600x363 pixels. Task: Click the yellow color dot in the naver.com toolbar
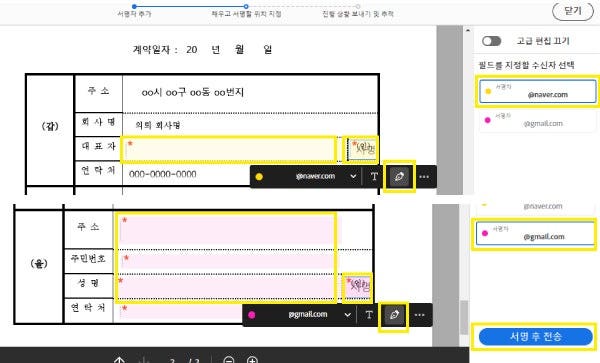tap(259, 177)
